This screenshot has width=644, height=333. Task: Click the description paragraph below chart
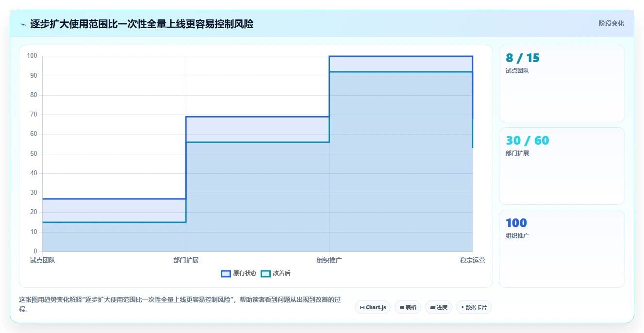(181, 304)
